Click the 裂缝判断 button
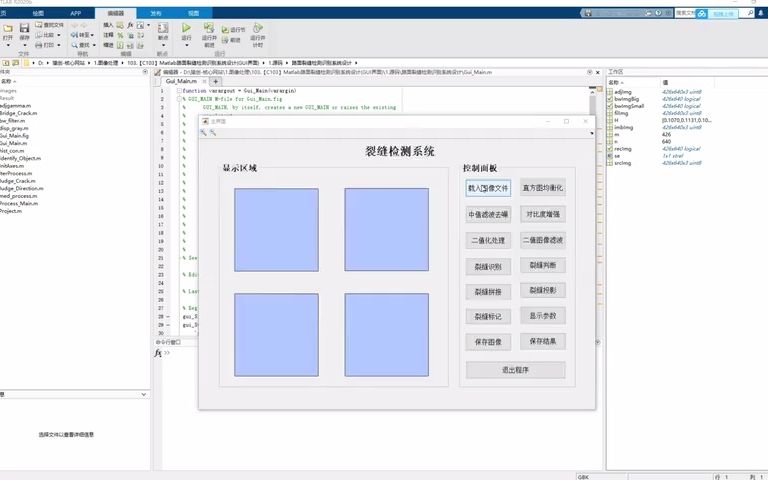The height and width of the screenshot is (480, 768). (x=543, y=265)
